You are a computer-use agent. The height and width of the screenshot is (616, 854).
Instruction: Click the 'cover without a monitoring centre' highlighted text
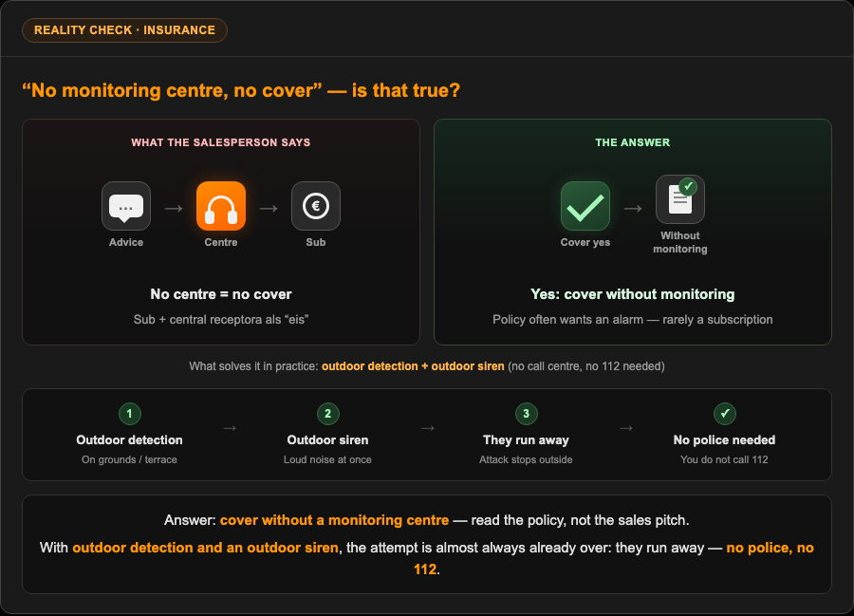pyautogui.click(x=334, y=520)
